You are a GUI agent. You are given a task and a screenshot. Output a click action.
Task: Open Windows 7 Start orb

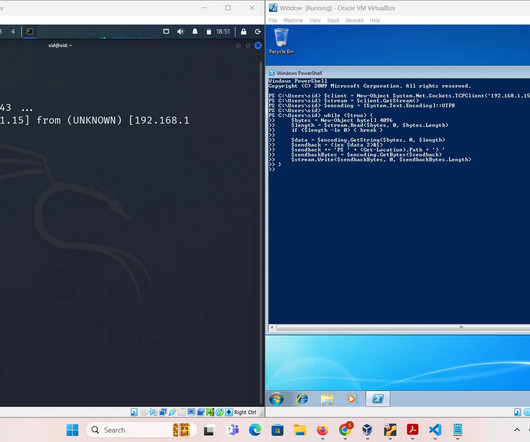click(276, 399)
